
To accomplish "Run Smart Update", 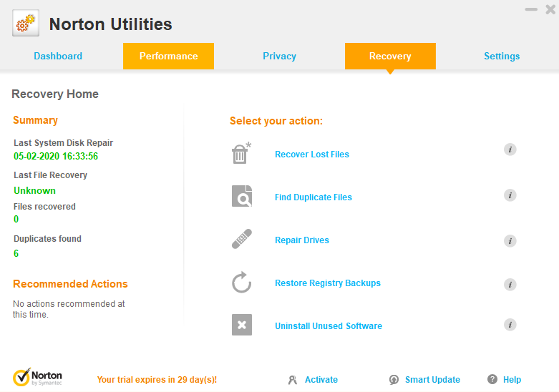I will pyautogui.click(x=432, y=380).
